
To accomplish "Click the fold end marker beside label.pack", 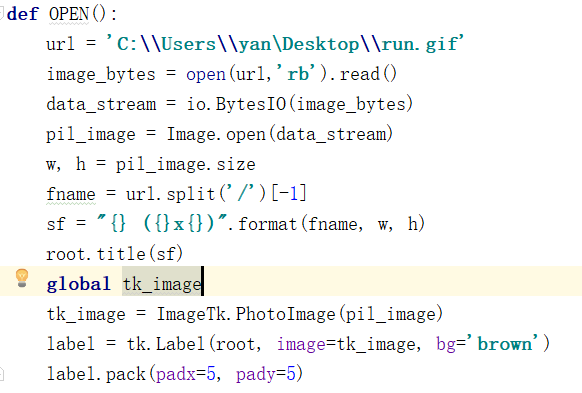I will pyautogui.click(x=1, y=374).
